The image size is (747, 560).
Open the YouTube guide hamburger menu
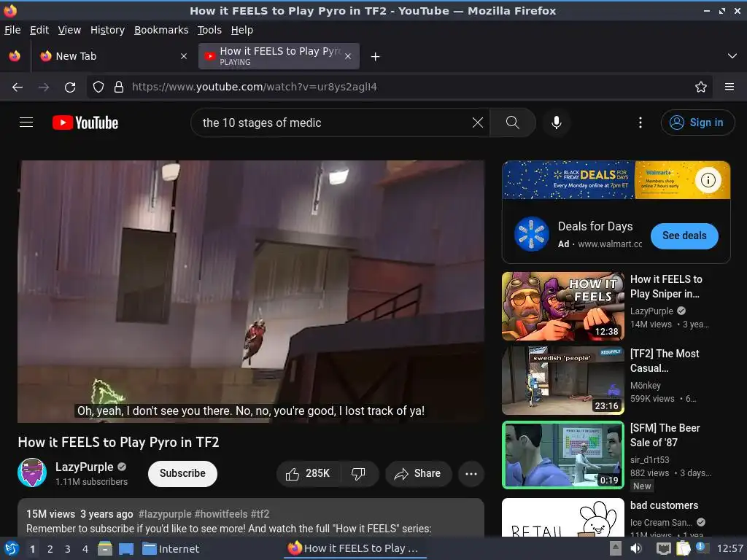click(x=26, y=122)
